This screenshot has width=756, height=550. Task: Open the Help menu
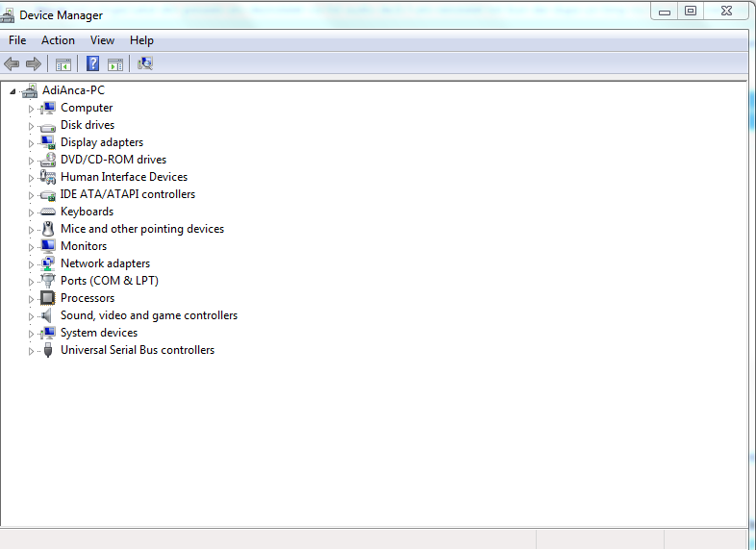click(141, 40)
